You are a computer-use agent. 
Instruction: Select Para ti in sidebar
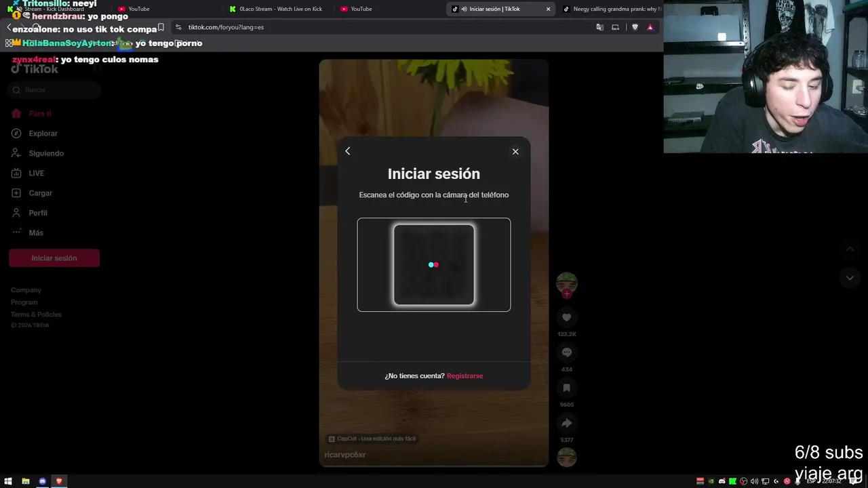point(40,114)
